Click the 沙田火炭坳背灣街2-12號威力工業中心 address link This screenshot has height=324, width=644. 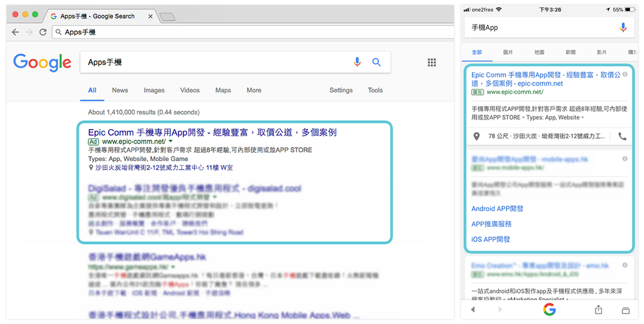point(164,168)
